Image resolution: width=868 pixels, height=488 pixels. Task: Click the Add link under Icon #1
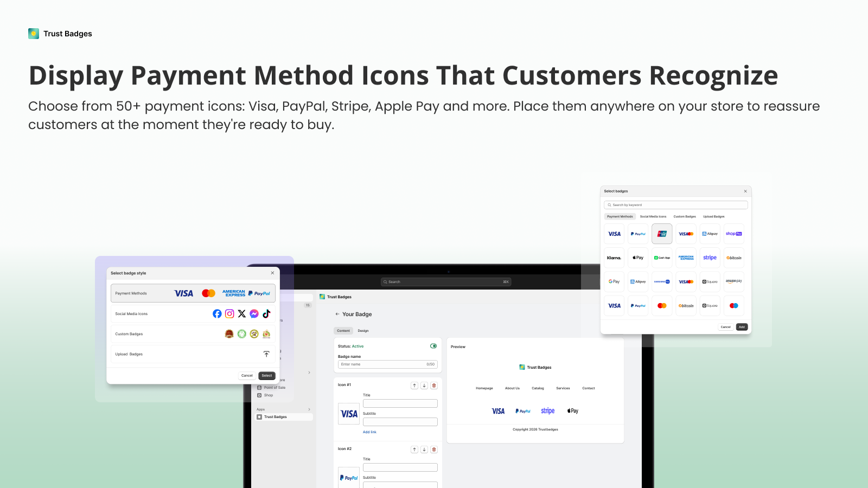(370, 432)
